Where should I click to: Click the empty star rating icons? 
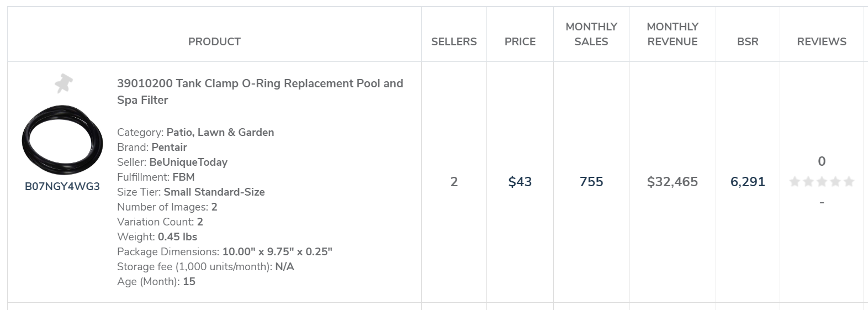click(x=822, y=182)
